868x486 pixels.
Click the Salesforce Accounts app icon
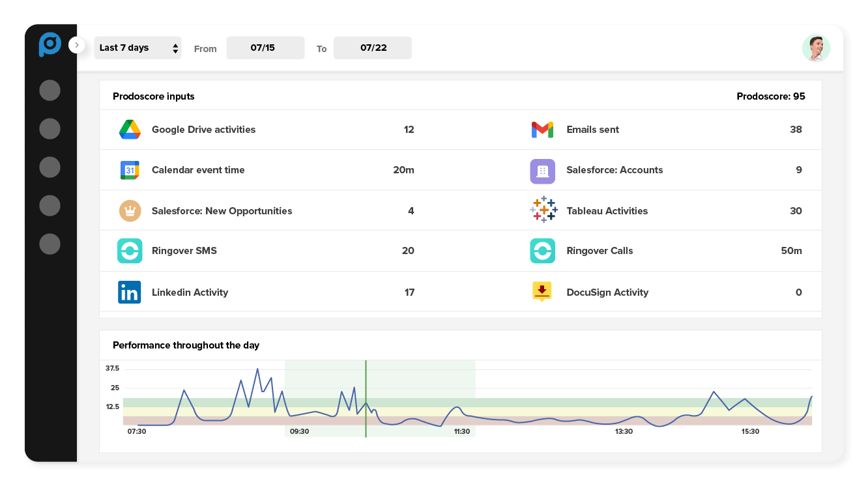pos(542,169)
